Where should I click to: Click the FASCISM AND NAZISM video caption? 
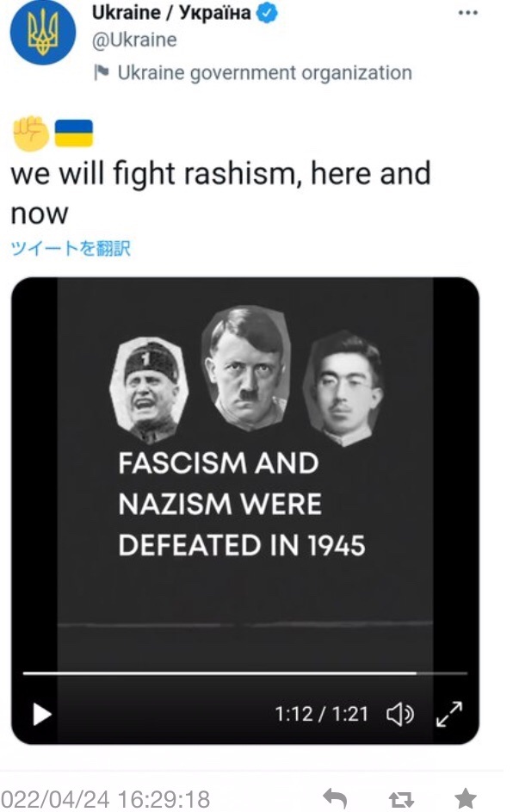tap(242, 504)
